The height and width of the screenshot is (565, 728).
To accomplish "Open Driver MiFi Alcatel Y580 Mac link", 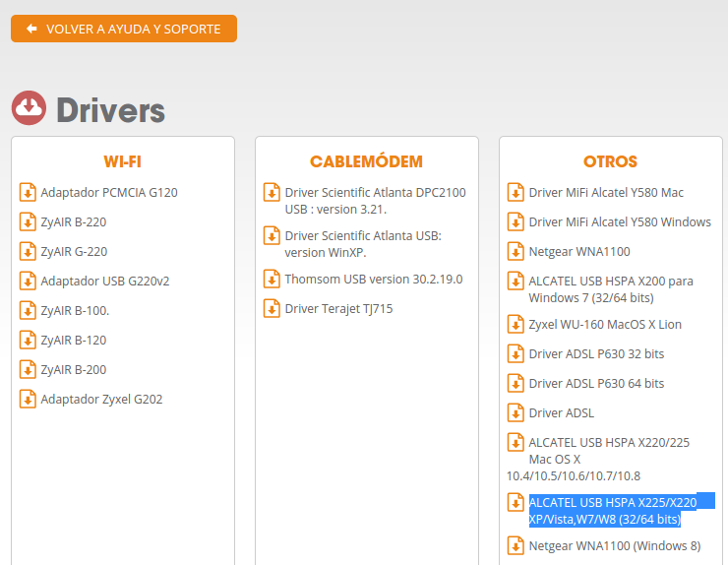I will coord(606,192).
